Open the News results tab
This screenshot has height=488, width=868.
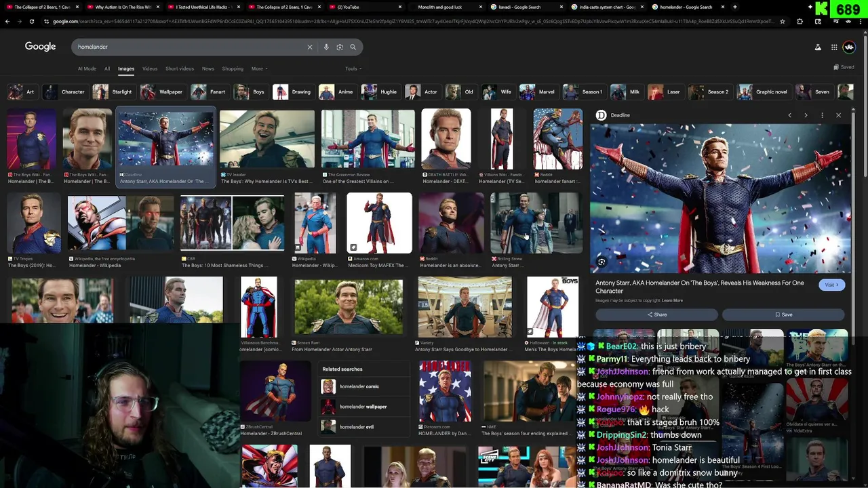(x=208, y=68)
